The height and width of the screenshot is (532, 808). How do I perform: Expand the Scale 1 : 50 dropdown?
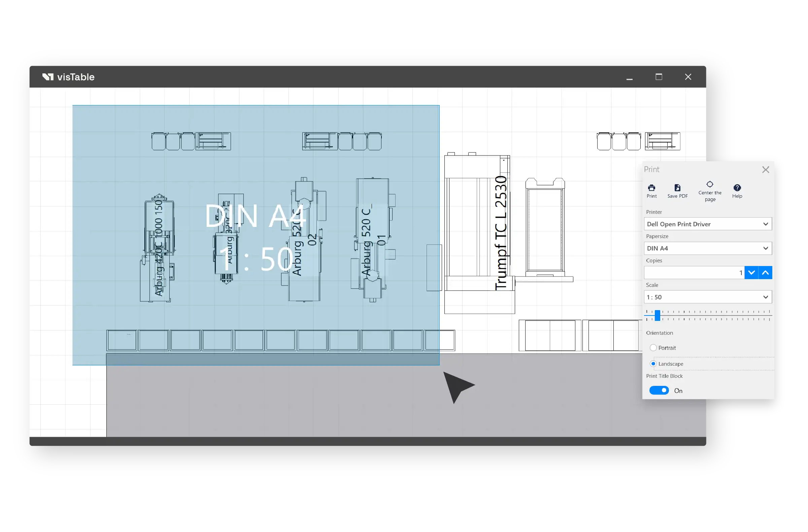(x=708, y=297)
